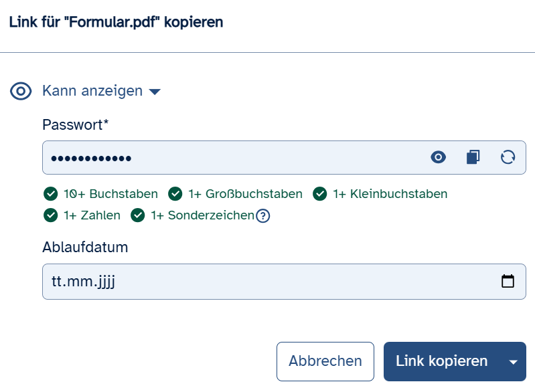Click the 'Link kopieren' button
Image resolution: width=535 pixels, height=392 pixels.
442,361
